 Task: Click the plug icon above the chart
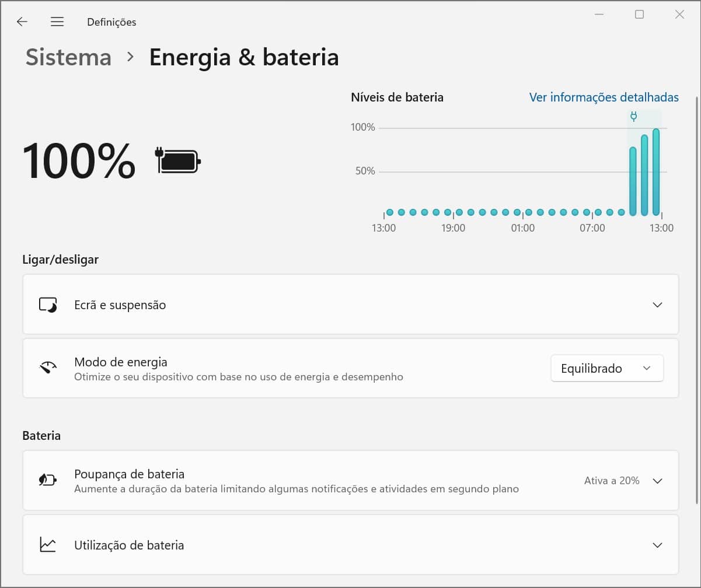click(x=633, y=117)
